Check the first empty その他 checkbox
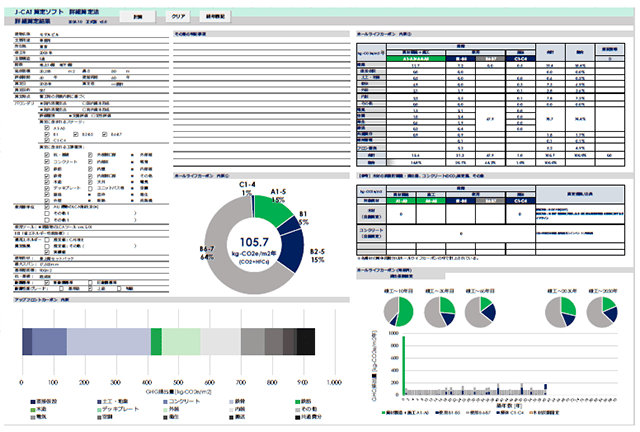 (47, 213)
